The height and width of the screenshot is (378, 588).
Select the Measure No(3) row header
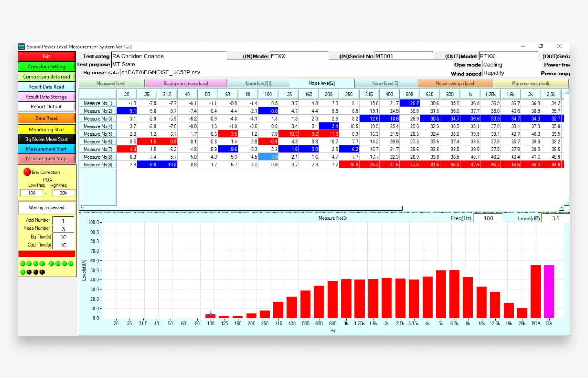(98, 119)
